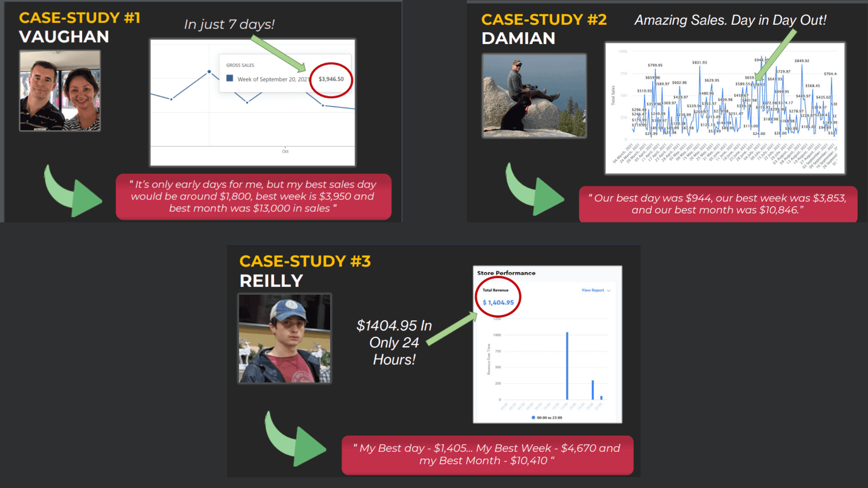This screenshot has height=488, width=868.
Task: Click 'Amazing Sales. Day in Day Out!' caption
Action: pos(730,20)
